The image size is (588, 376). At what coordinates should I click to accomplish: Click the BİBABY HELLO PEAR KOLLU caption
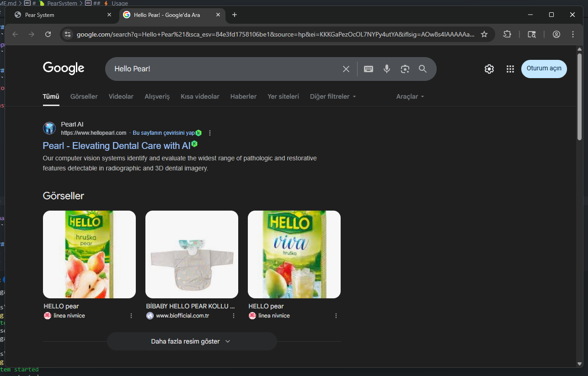(190, 306)
